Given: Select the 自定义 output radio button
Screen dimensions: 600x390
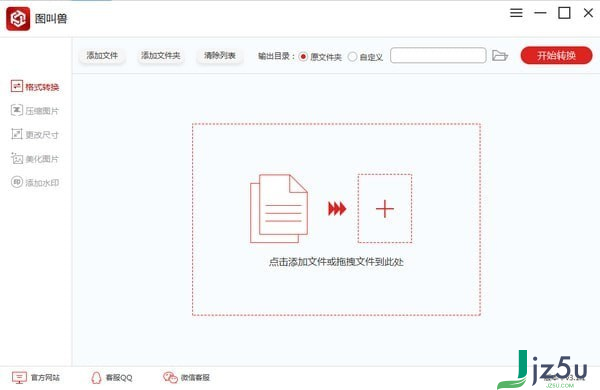Looking at the screenshot, I should [352, 57].
